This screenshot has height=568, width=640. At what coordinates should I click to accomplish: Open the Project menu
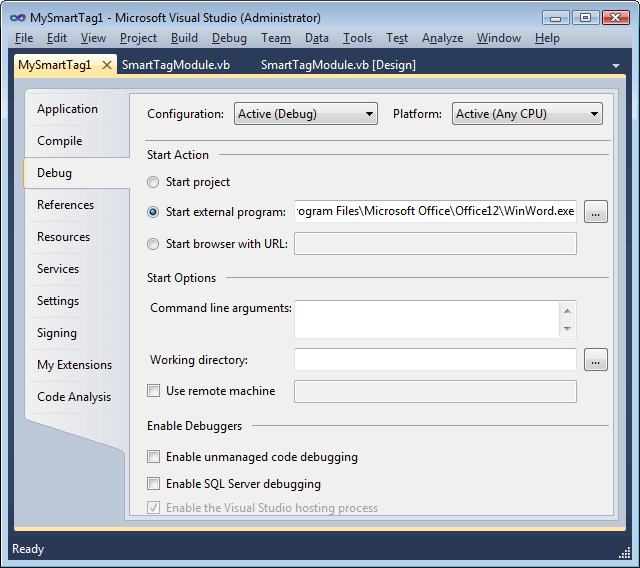138,38
